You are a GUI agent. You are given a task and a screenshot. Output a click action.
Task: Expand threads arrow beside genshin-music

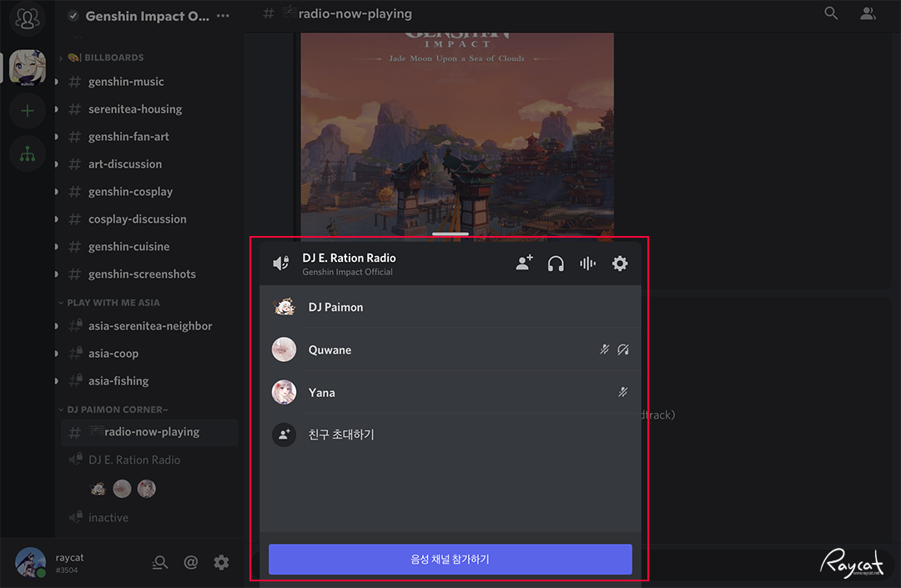57,82
